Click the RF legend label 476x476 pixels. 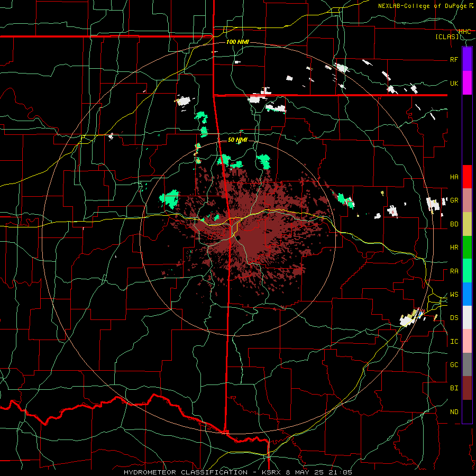[454, 59]
